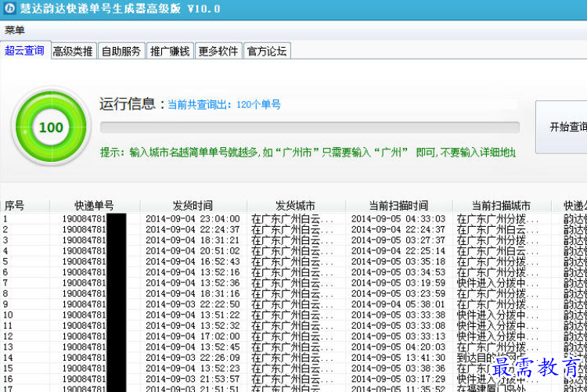Select ship time 2014-09-03 22:22:50
The width and height of the screenshot is (587, 392).
tap(193, 304)
